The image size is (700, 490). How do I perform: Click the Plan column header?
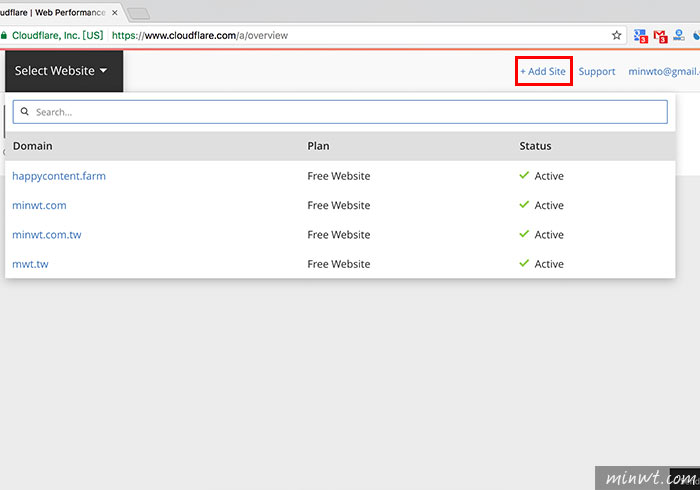pyautogui.click(x=318, y=146)
